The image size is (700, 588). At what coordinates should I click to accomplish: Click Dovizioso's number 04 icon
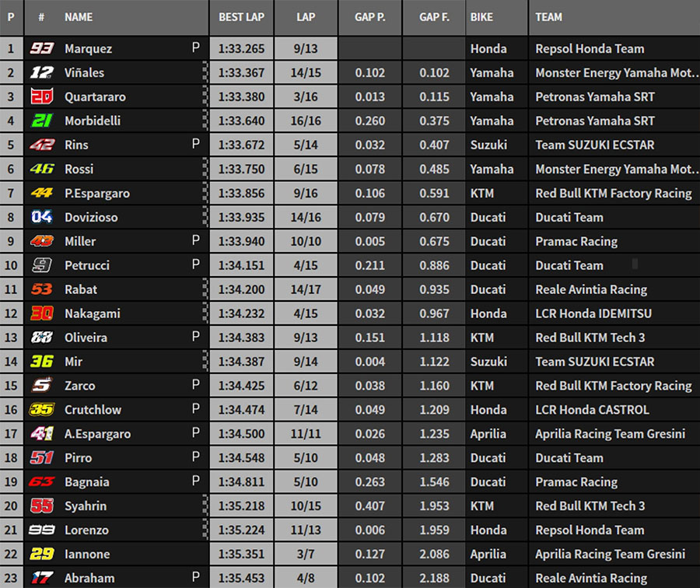[41, 217]
